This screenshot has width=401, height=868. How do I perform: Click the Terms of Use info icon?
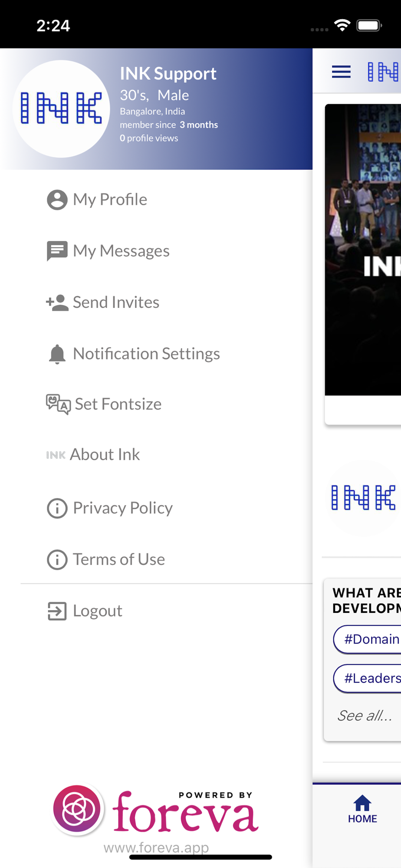pyautogui.click(x=57, y=559)
